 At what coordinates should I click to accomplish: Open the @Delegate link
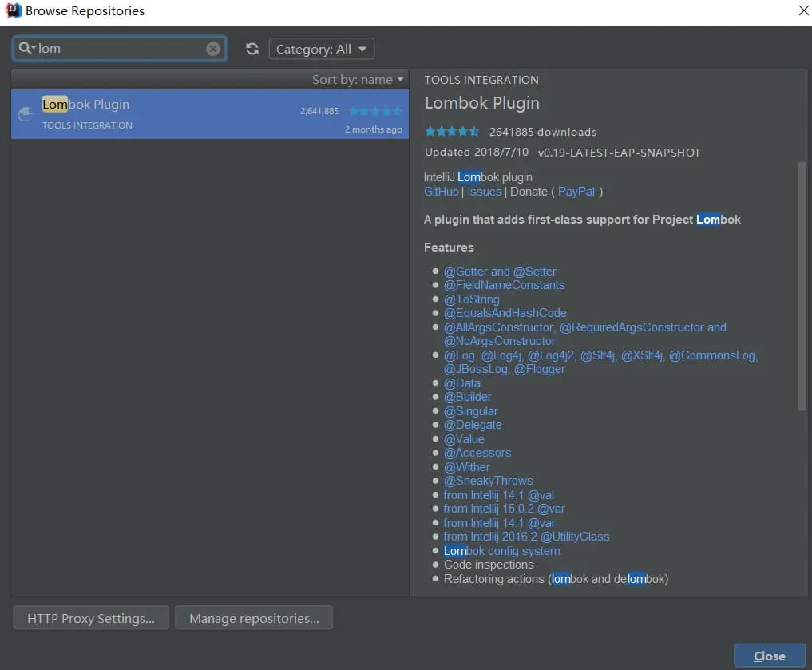point(473,425)
